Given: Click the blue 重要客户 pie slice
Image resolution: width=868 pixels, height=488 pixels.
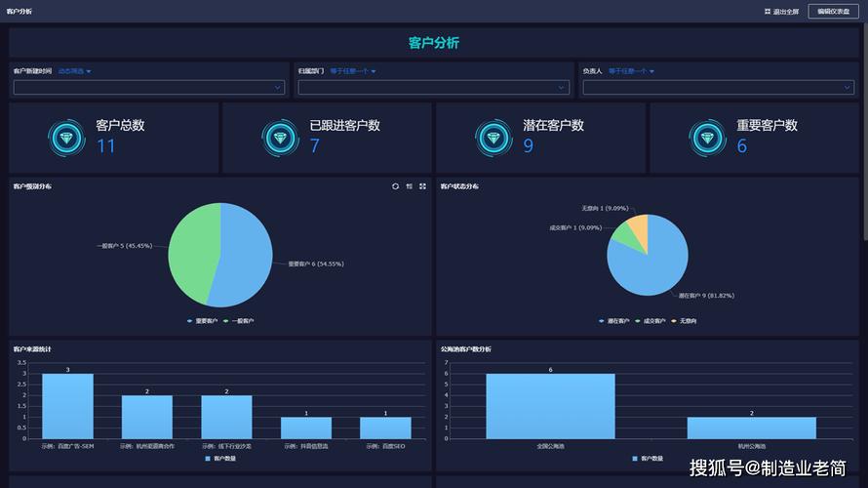Looking at the screenshot, I should 247,258.
